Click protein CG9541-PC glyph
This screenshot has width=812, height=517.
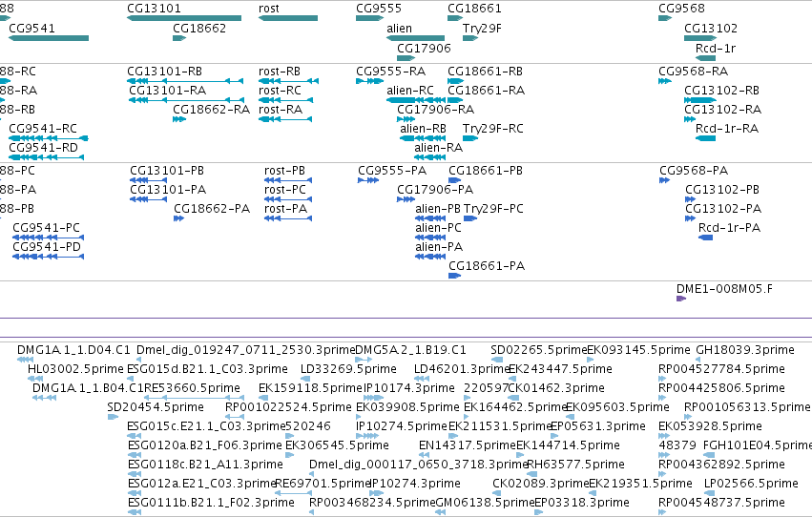point(48,238)
